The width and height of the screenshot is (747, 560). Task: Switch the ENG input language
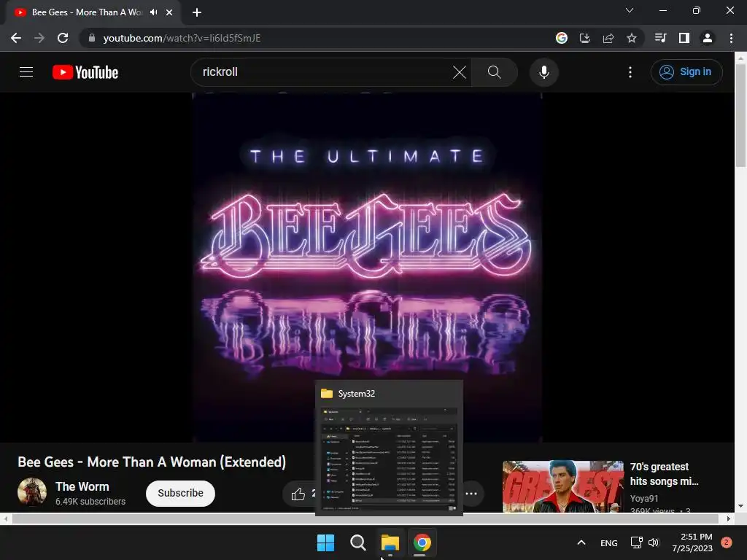[x=609, y=543]
